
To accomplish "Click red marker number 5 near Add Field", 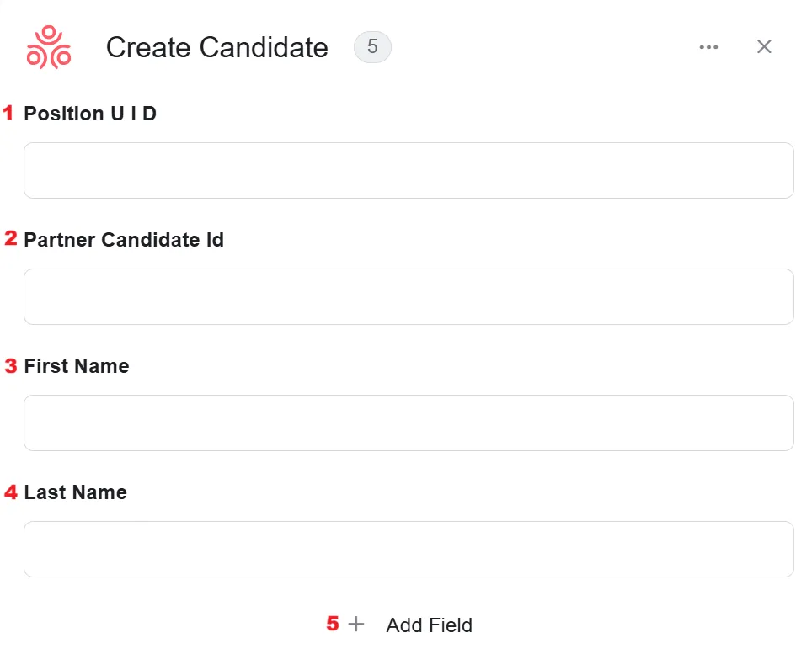I will pyautogui.click(x=333, y=624).
